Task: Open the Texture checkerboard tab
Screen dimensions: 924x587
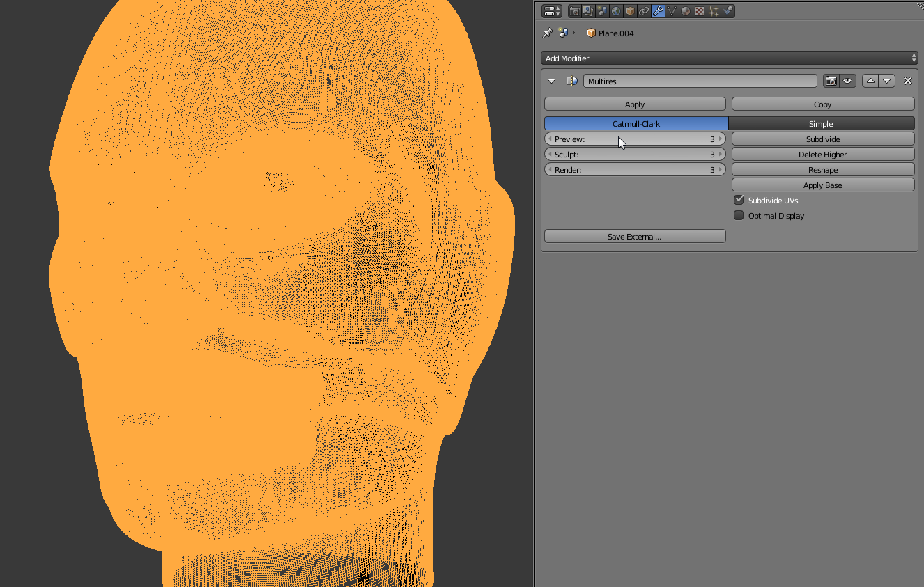Action: [700, 11]
